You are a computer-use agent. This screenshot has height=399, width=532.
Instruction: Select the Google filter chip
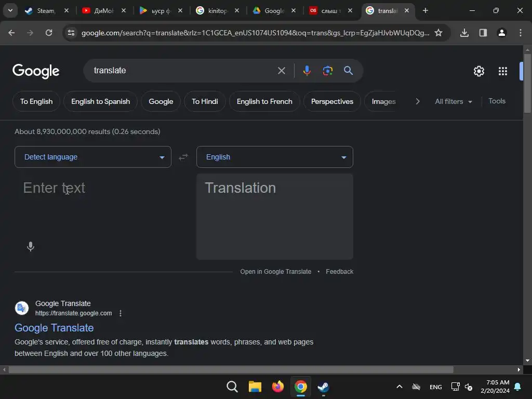tap(161, 101)
